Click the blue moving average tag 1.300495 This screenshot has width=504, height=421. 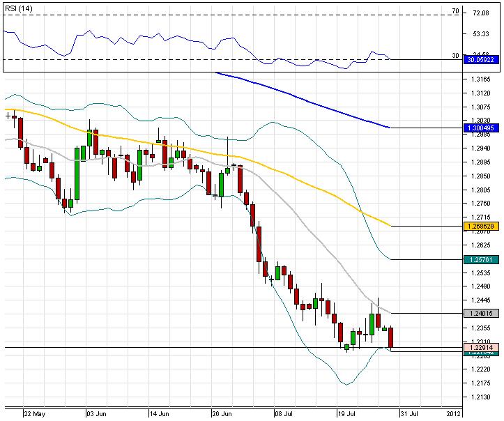click(x=482, y=128)
